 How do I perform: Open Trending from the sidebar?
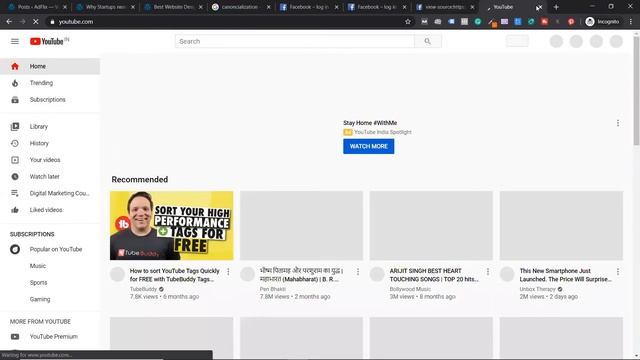coord(50,83)
